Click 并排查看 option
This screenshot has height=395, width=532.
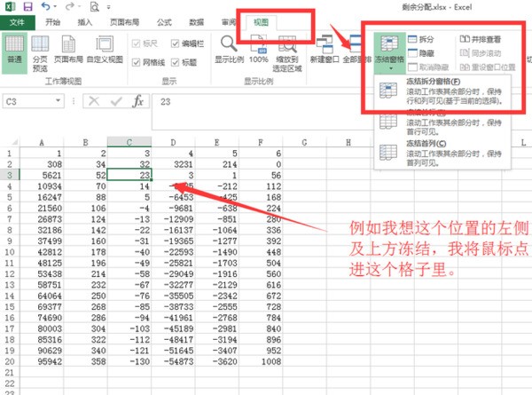(x=481, y=39)
